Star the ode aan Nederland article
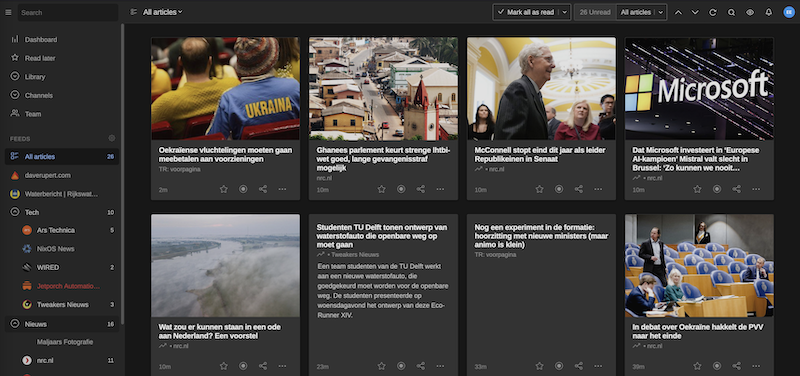The width and height of the screenshot is (800, 376). coord(223,366)
